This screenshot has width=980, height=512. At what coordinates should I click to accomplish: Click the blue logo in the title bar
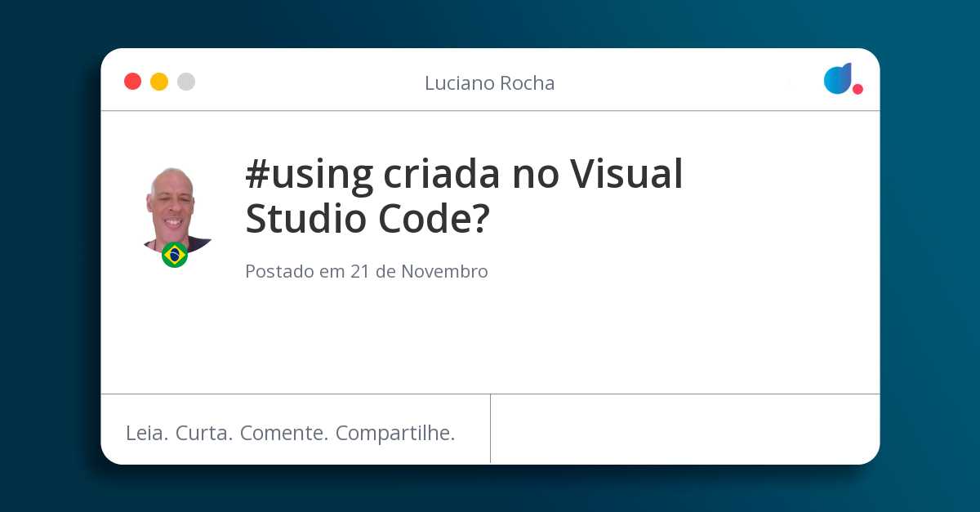[837, 79]
